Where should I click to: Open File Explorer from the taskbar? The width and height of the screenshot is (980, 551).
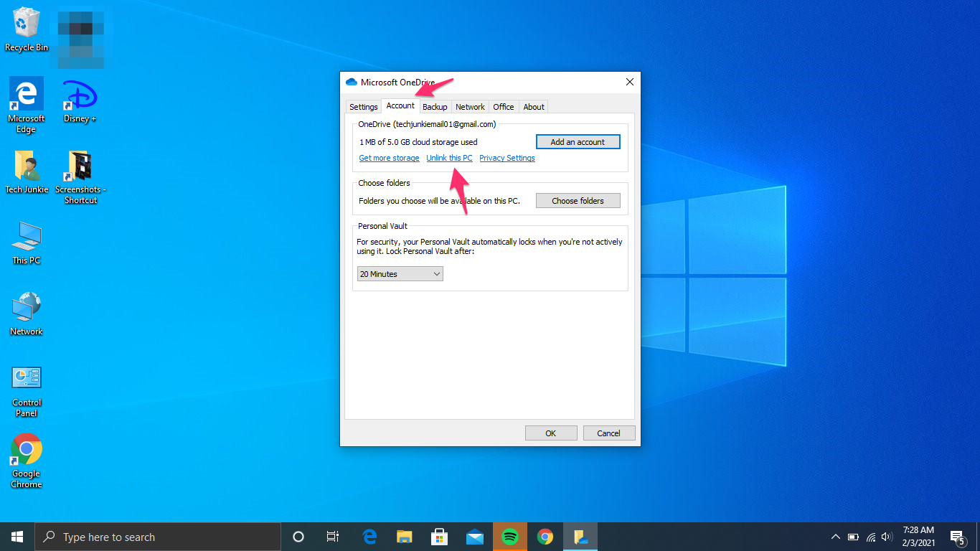click(405, 537)
